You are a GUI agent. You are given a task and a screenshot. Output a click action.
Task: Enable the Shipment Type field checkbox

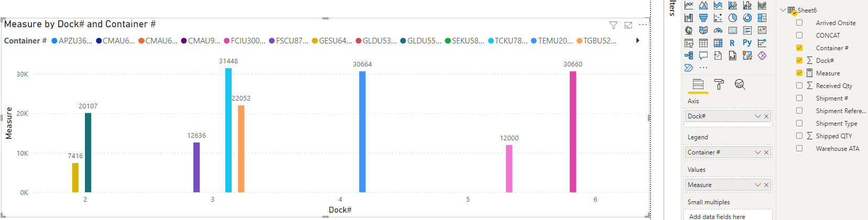coord(799,123)
